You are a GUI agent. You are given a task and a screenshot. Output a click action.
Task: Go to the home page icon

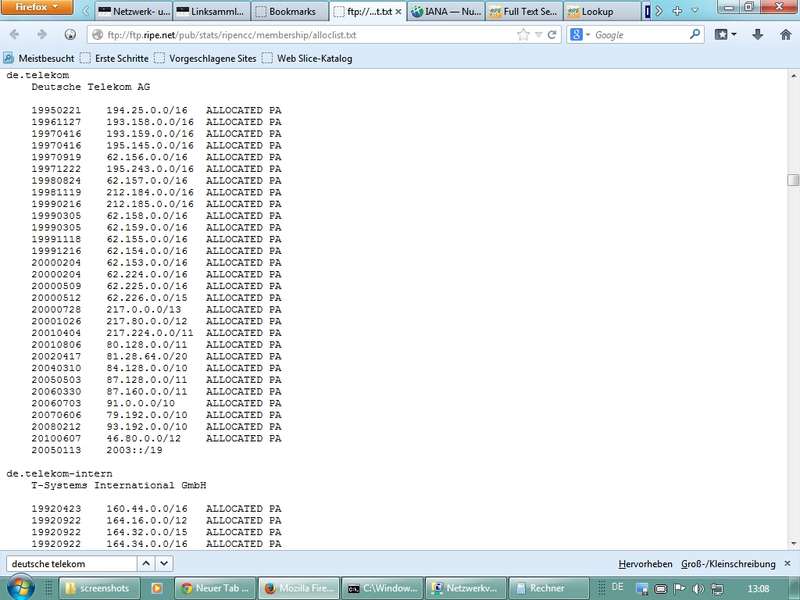pyautogui.click(x=786, y=35)
